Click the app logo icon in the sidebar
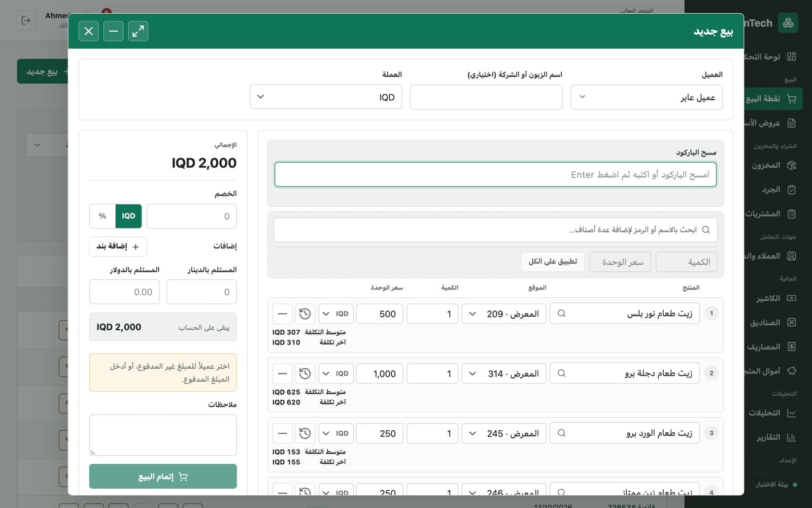Viewport: 812px width, 508px height. [x=788, y=23]
